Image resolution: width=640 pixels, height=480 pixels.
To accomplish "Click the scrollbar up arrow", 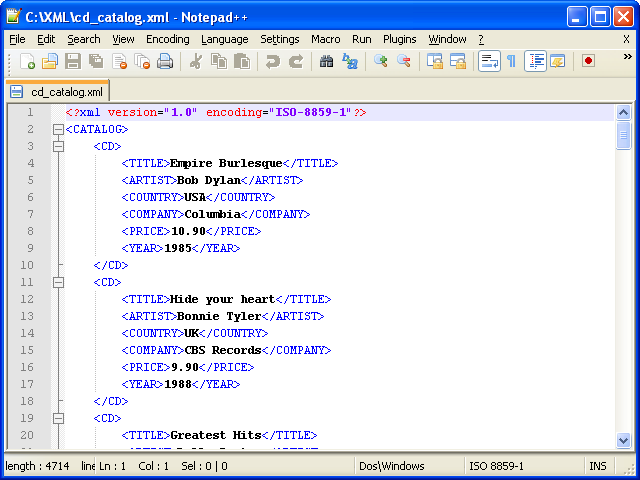I will (x=623, y=112).
